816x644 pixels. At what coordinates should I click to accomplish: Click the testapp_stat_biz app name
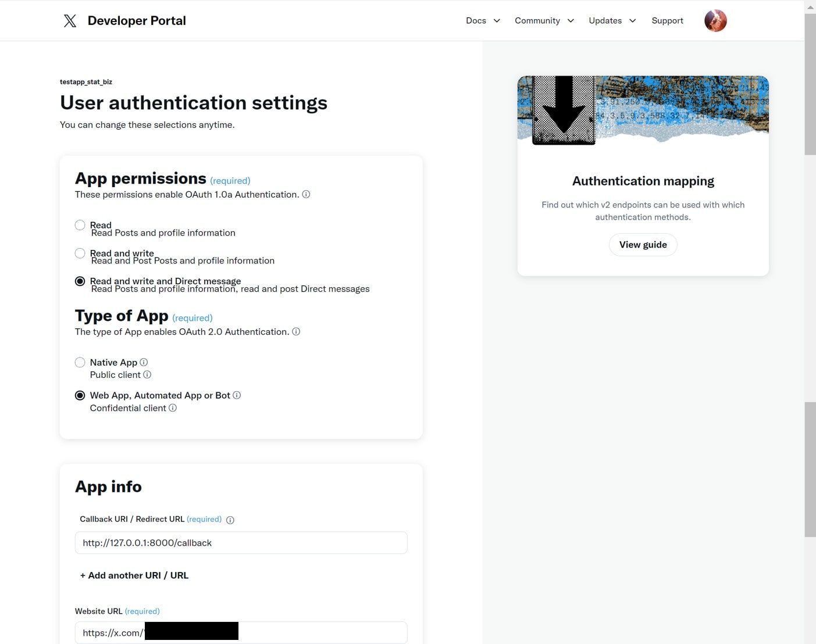coord(86,82)
